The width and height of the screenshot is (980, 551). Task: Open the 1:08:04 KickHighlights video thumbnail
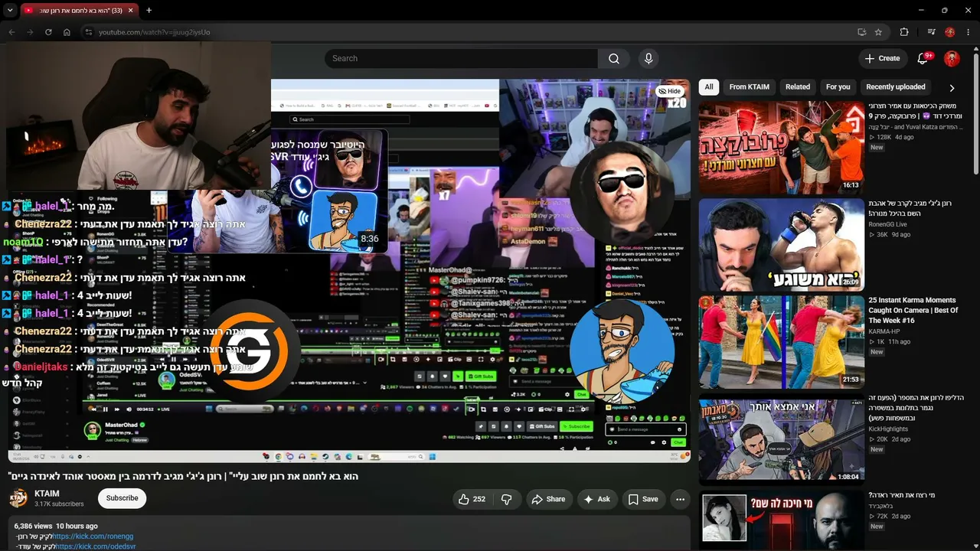(781, 439)
